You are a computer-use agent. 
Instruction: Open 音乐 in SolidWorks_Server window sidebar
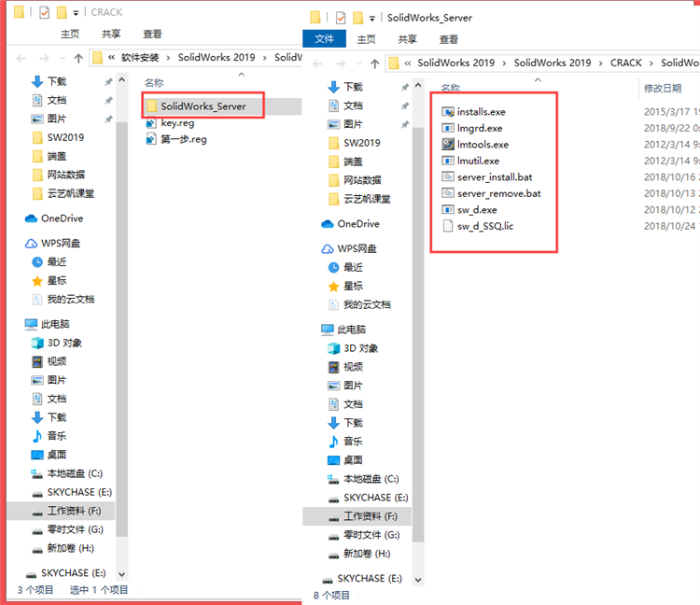tap(345, 442)
